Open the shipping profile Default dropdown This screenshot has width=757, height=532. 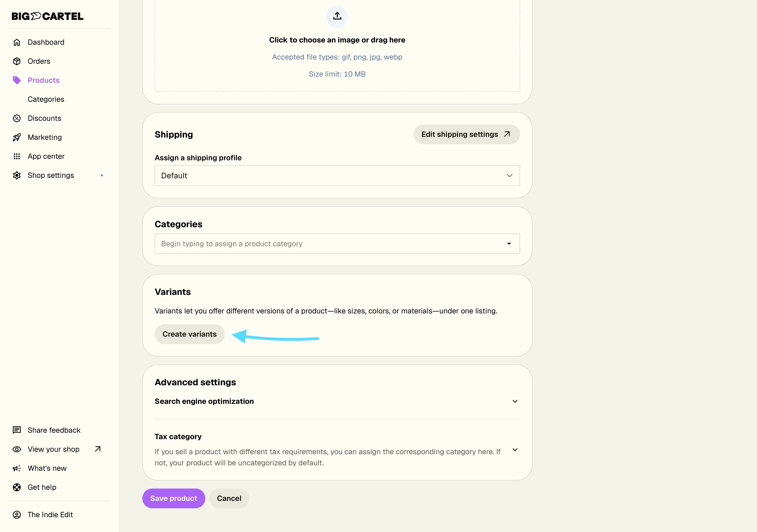tap(337, 176)
